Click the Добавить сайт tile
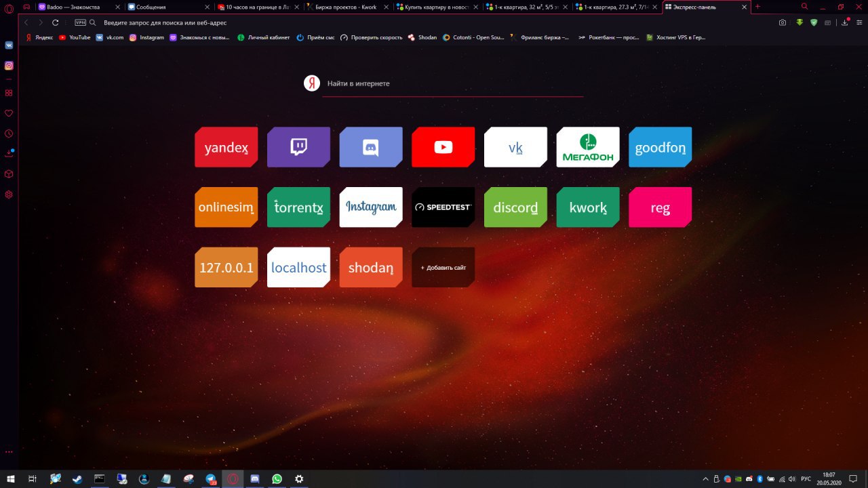Viewport: 868px width, 488px height. tap(443, 268)
